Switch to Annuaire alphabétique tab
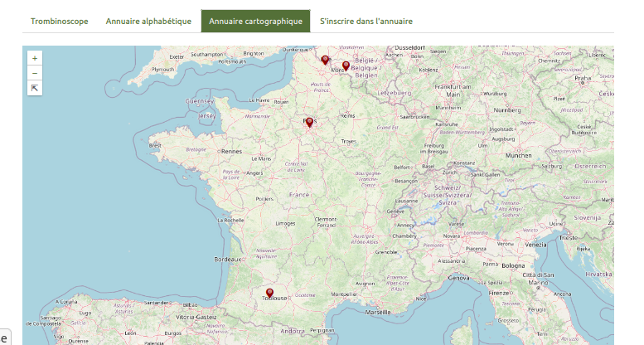644x345 pixels. (148, 22)
